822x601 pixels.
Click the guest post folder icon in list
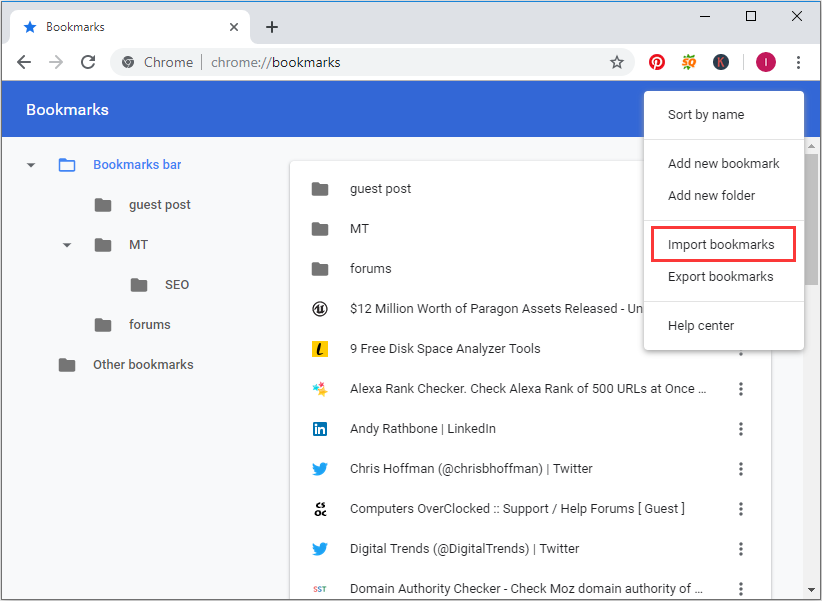(x=320, y=189)
